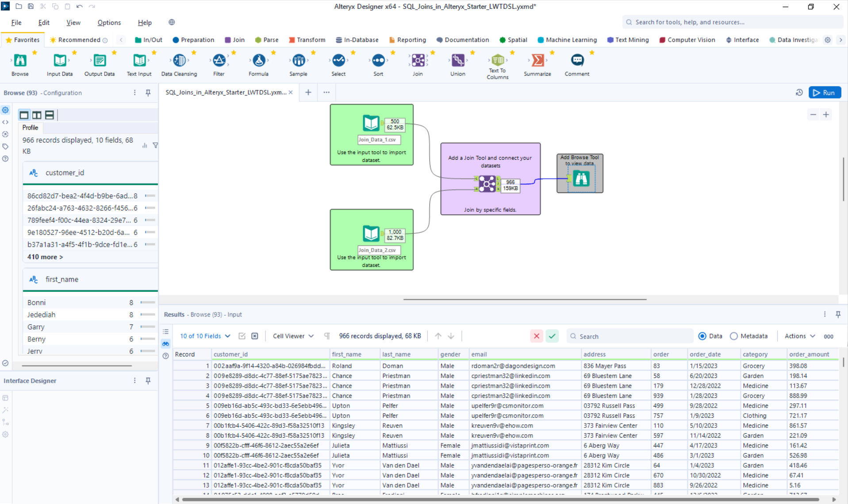Expand the Actions dropdown menu
The width and height of the screenshot is (848, 504).
[x=799, y=336]
